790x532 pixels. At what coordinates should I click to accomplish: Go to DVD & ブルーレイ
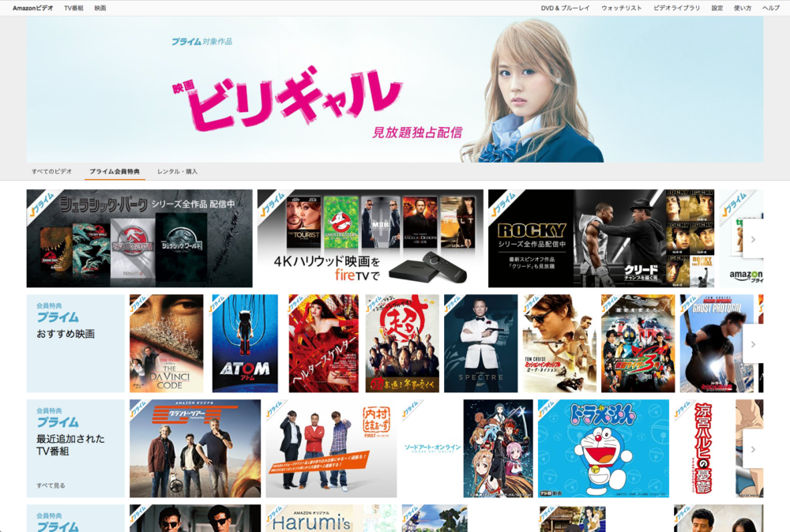point(565,8)
